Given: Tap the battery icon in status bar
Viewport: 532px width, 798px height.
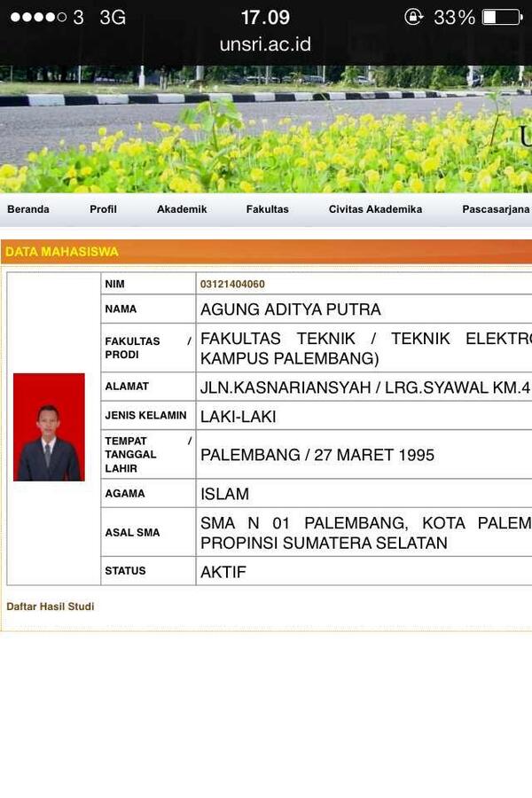Looking at the screenshot, I should tap(503, 18).
